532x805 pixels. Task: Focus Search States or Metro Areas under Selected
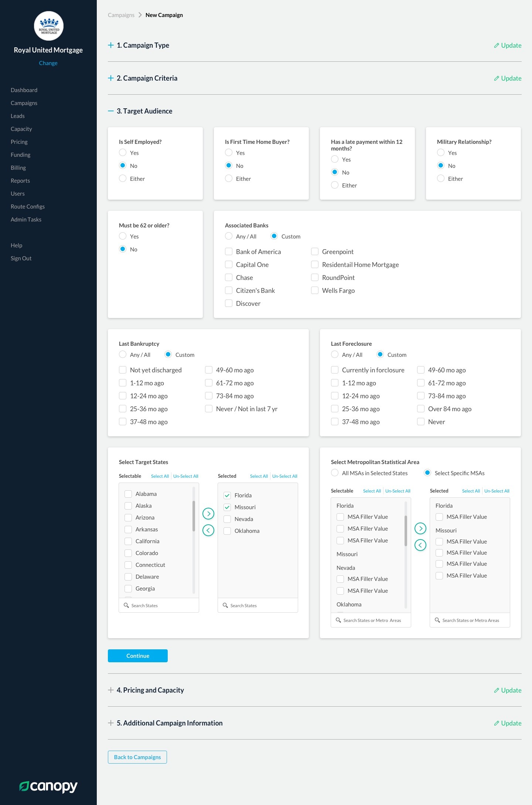[470, 620]
